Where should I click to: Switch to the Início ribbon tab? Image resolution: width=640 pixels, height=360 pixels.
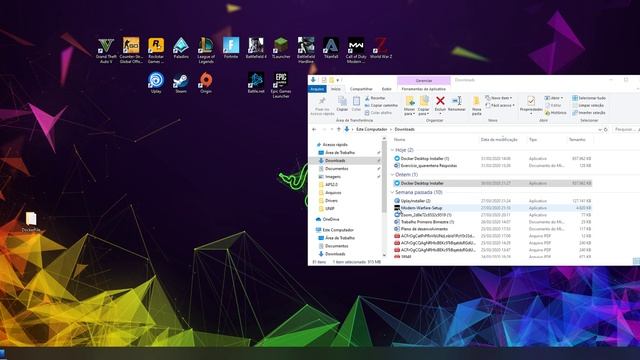tap(336, 89)
